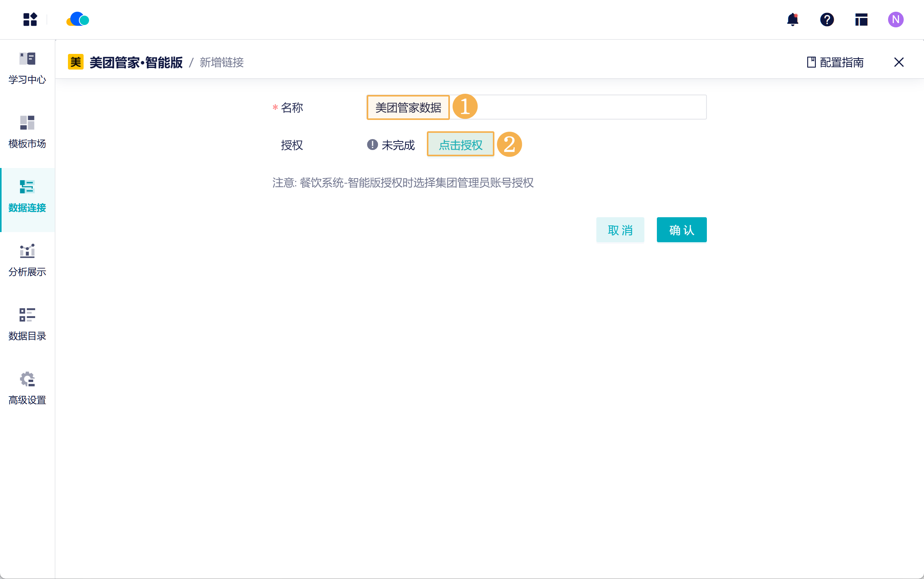This screenshot has width=924, height=579.
Task: Open the help question mark icon
Action: tap(827, 20)
